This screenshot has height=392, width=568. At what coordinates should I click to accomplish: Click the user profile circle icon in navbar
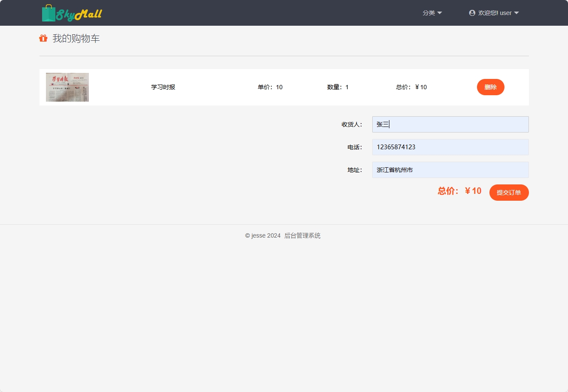point(472,13)
